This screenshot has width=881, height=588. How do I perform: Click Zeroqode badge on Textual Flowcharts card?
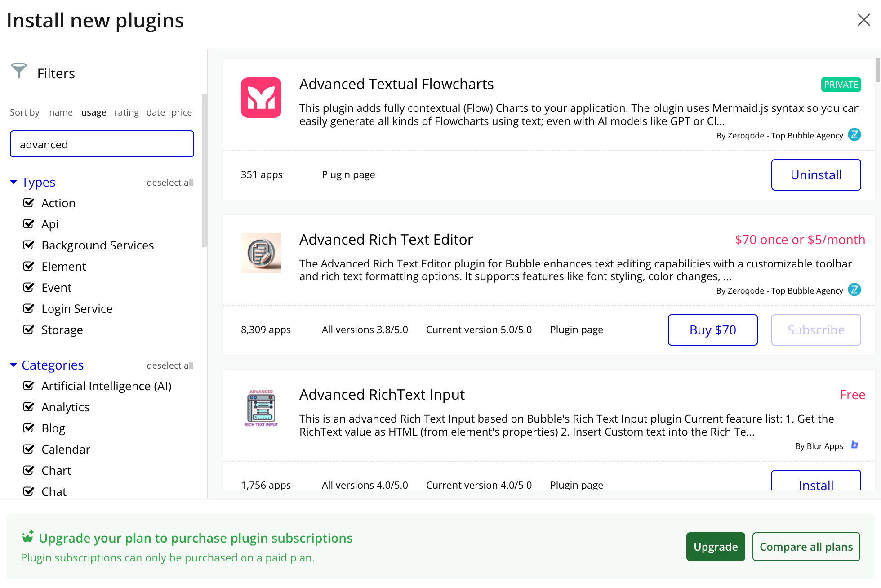(854, 134)
